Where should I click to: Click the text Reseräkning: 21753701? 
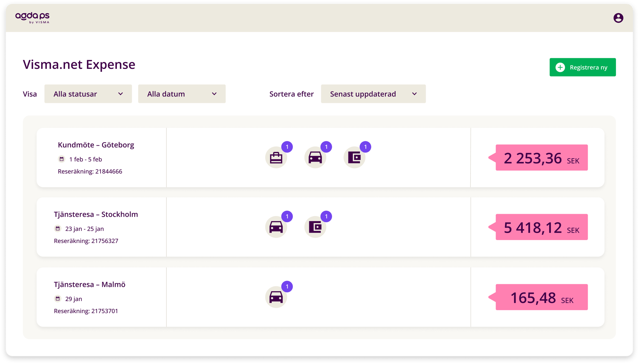tap(86, 311)
